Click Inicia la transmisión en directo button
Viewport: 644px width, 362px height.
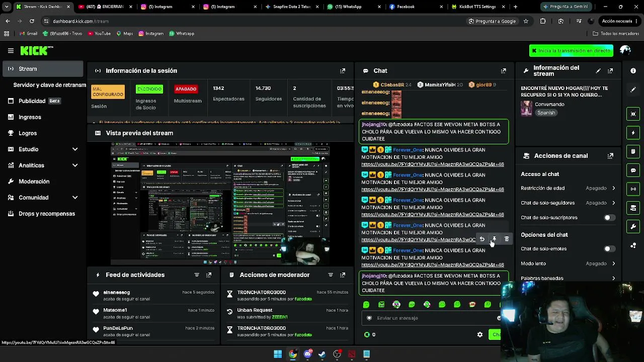[571, 51]
